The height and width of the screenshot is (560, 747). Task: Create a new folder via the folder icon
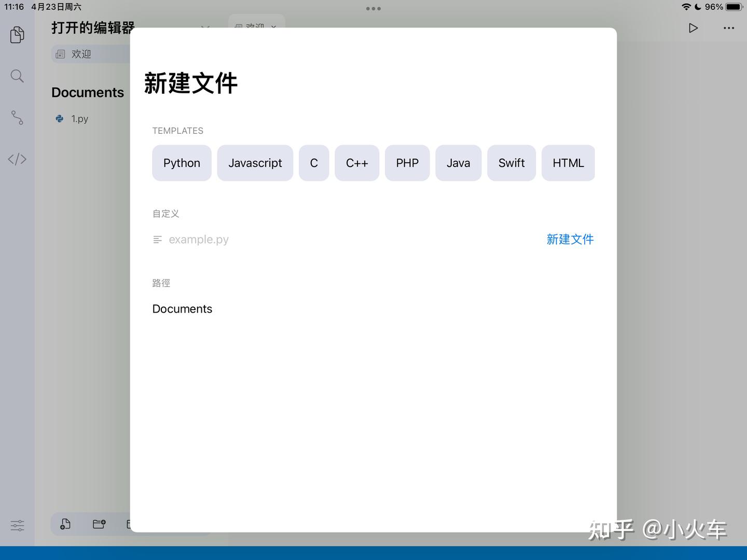(99, 524)
